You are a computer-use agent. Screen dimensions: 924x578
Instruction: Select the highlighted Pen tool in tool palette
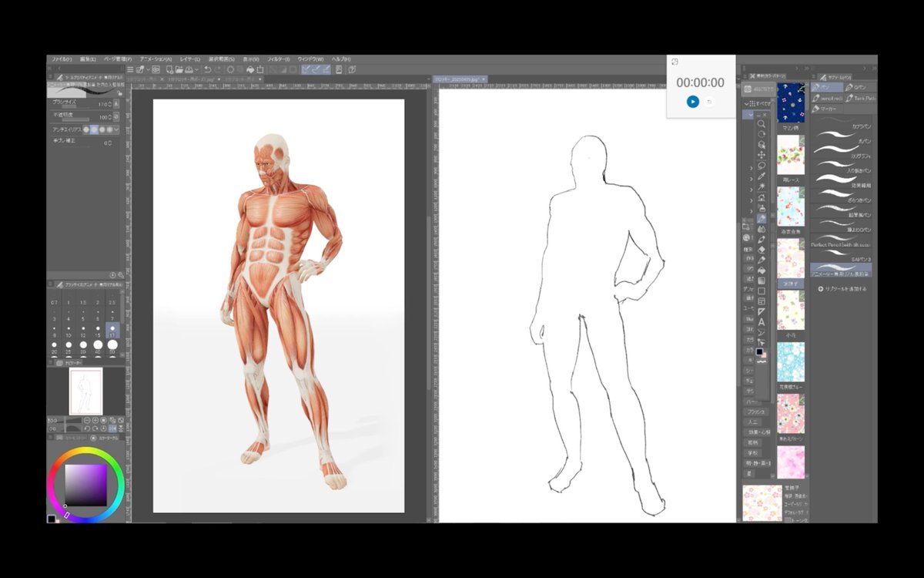click(x=762, y=218)
